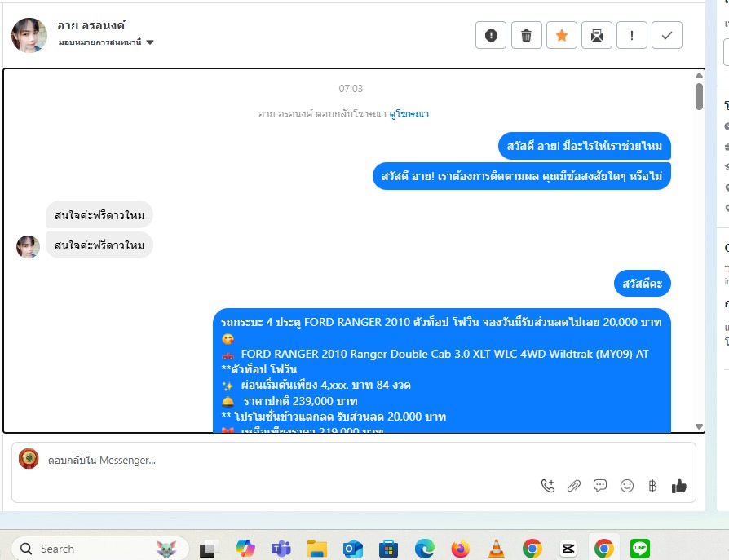Start a call with phone plus icon

[x=548, y=486]
